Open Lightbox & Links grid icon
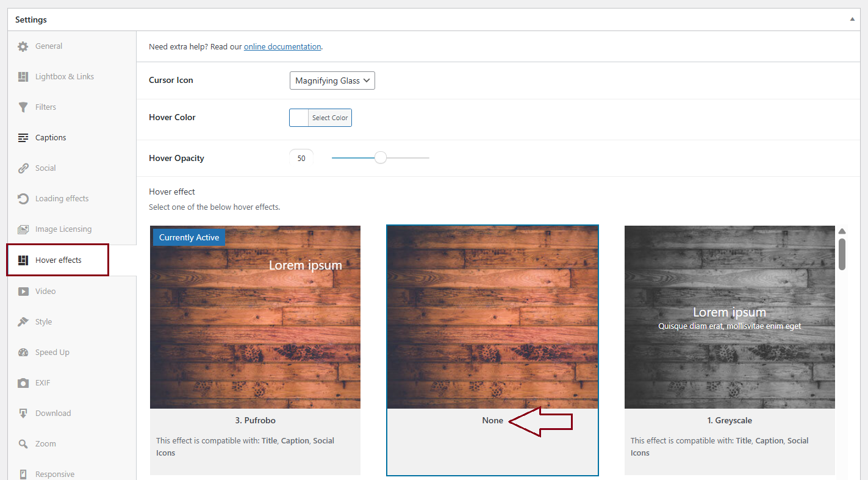 point(23,77)
